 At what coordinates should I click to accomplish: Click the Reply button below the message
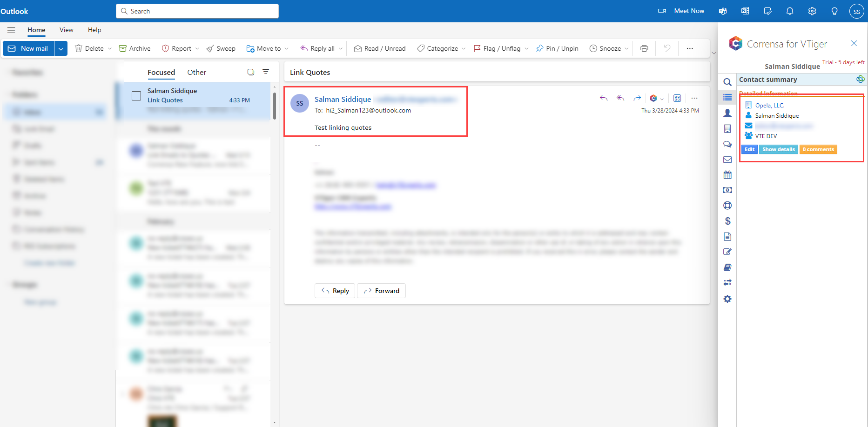(335, 291)
